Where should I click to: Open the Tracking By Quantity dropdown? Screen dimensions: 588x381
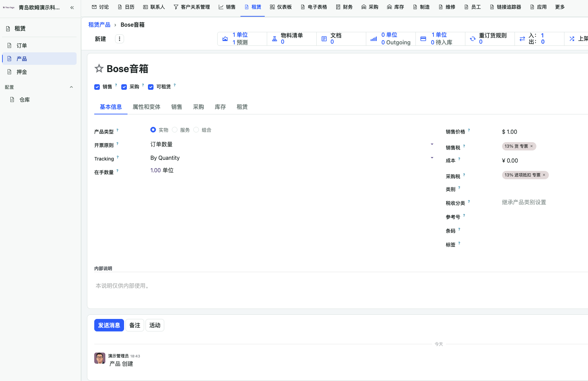pyautogui.click(x=292, y=158)
